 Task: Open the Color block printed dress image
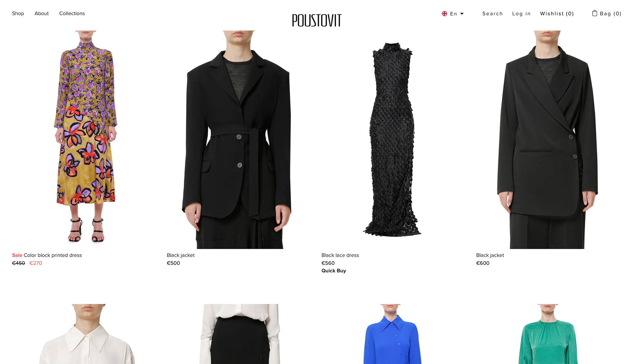tap(86, 140)
